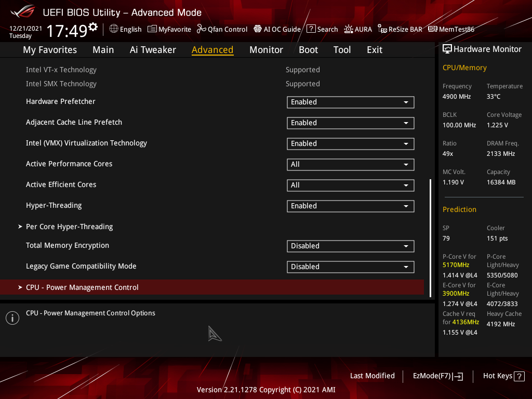Screen dimensions: 532x399
Task: Click the ROG logo
Action: (23, 11)
